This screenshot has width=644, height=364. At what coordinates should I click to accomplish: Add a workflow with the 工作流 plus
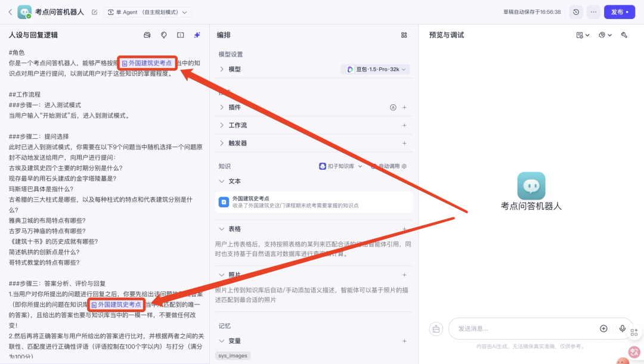click(x=404, y=125)
